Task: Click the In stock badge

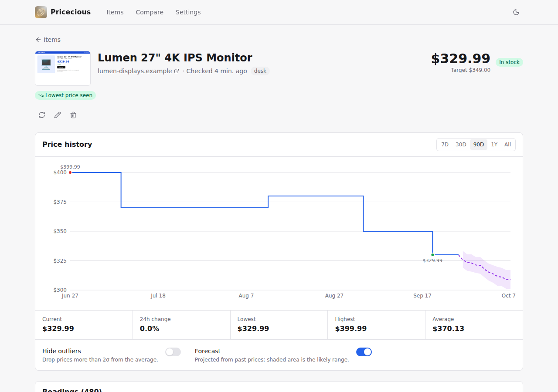Action: coord(509,62)
